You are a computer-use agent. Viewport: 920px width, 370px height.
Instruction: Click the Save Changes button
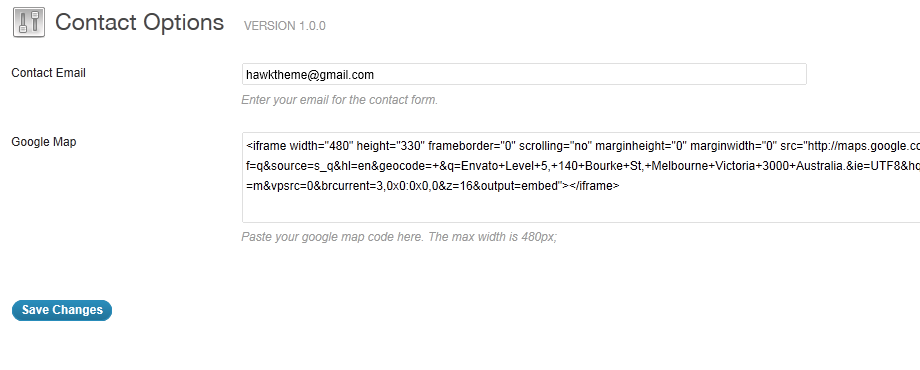62,310
